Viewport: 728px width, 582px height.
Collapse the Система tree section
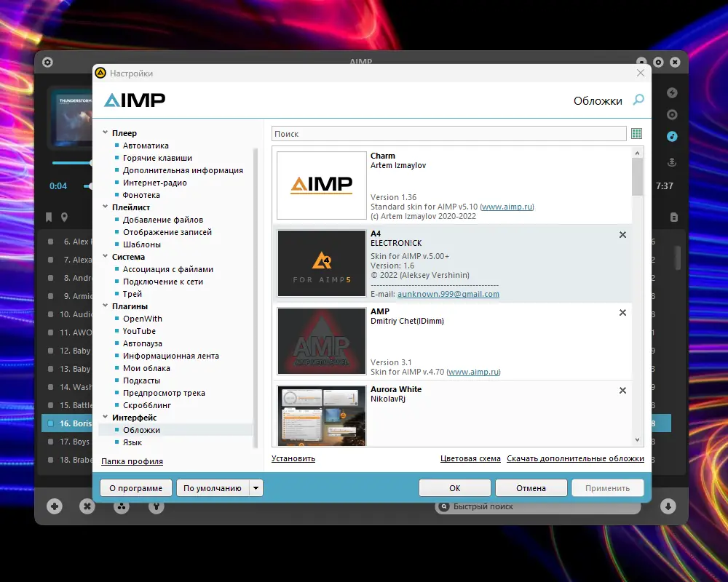(106, 257)
